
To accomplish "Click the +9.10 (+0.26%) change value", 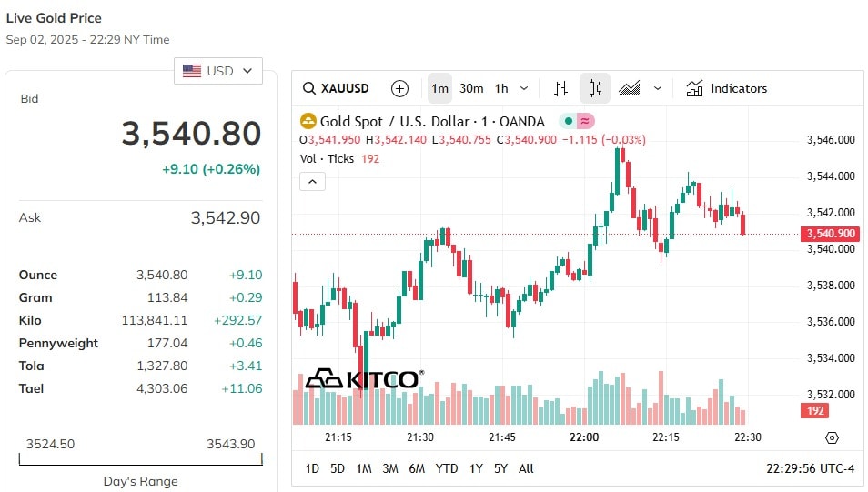I will click(211, 169).
